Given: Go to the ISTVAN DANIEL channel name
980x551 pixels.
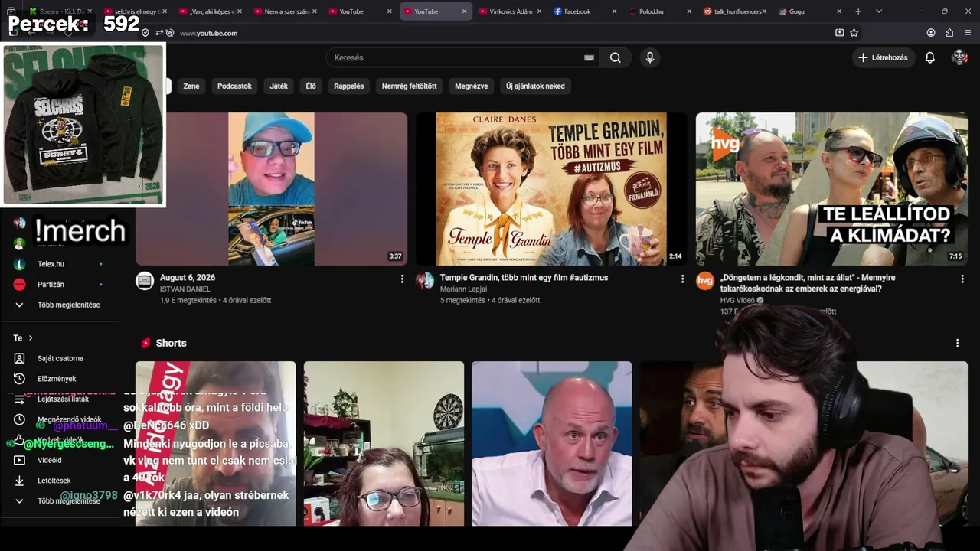Looking at the screenshot, I should coord(185,289).
